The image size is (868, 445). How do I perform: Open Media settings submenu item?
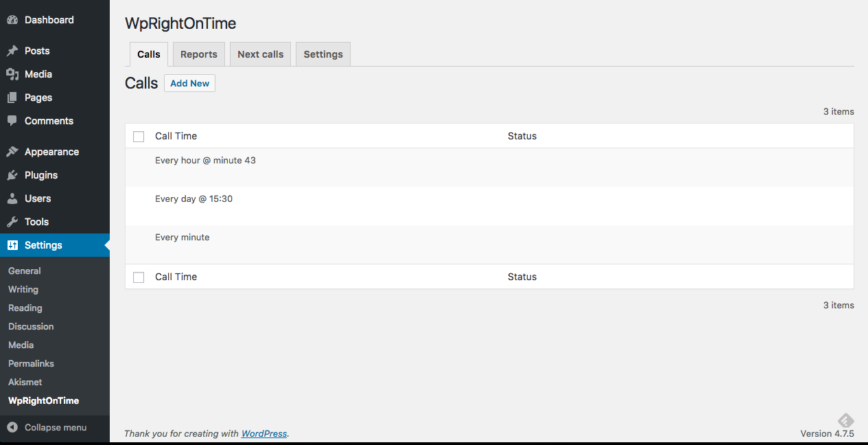[x=21, y=345]
